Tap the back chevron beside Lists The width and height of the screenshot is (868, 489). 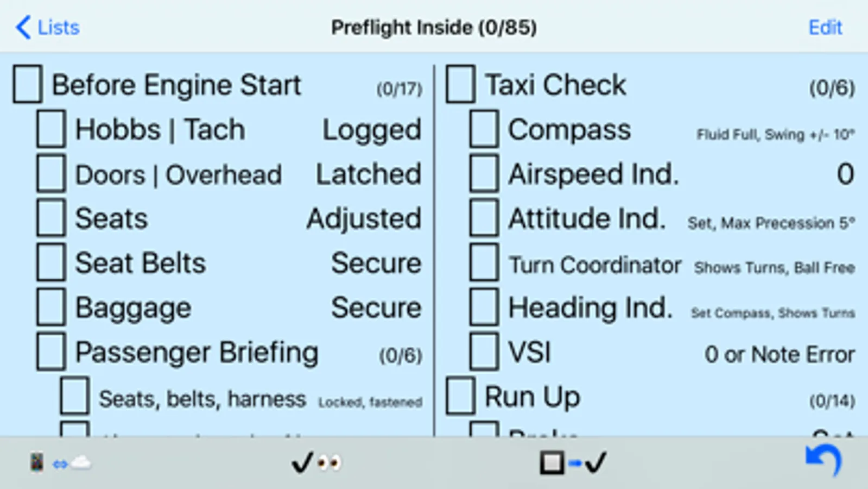pos(23,27)
